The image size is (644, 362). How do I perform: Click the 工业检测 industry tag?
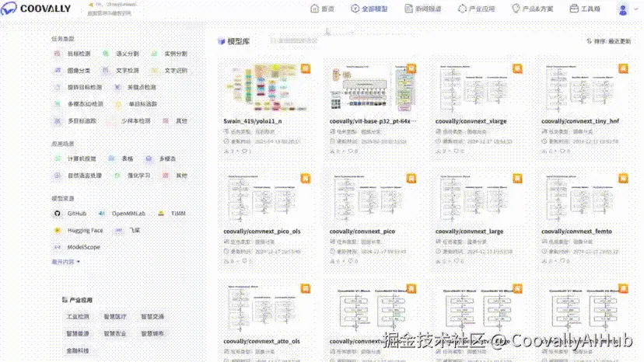tap(78, 317)
